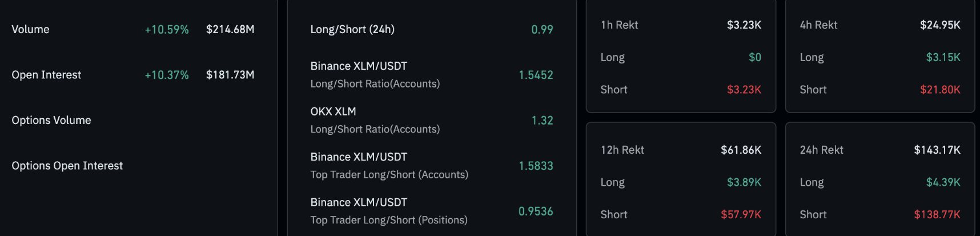980x236 pixels.
Task: Select the Long/Short (24h) row
Action: click(432, 29)
